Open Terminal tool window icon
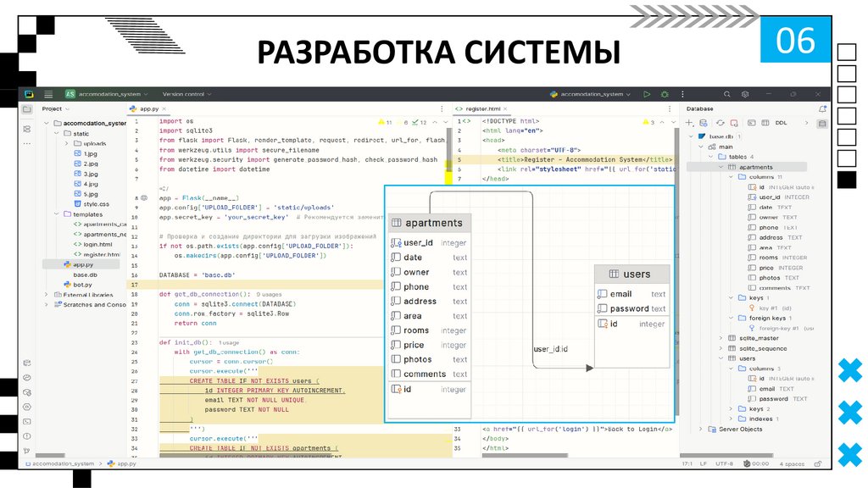Image resolution: width=868 pixels, height=488 pixels. point(27,422)
